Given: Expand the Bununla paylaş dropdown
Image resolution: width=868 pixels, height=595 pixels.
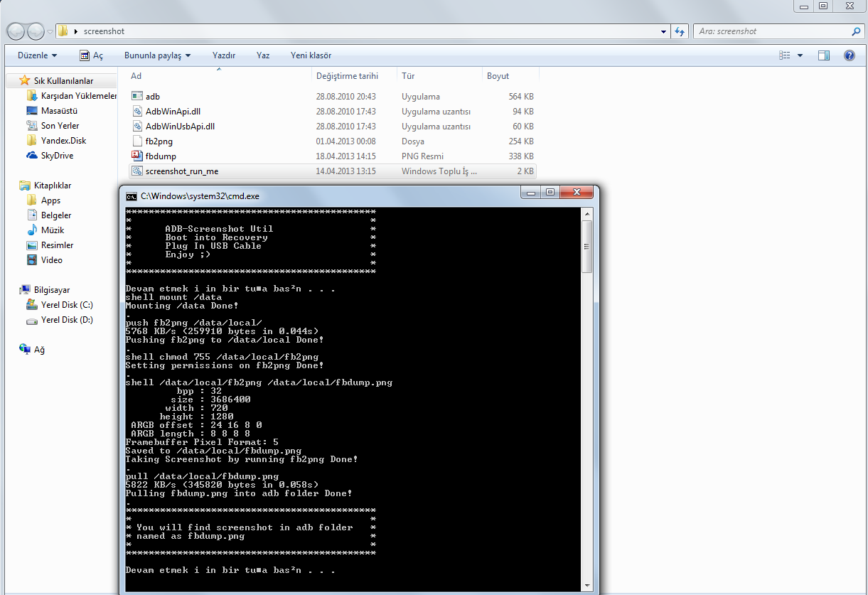Looking at the screenshot, I should (x=157, y=55).
